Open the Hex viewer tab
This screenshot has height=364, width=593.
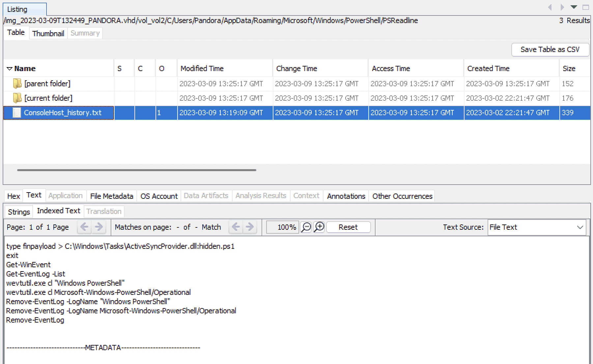(x=14, y=196)
